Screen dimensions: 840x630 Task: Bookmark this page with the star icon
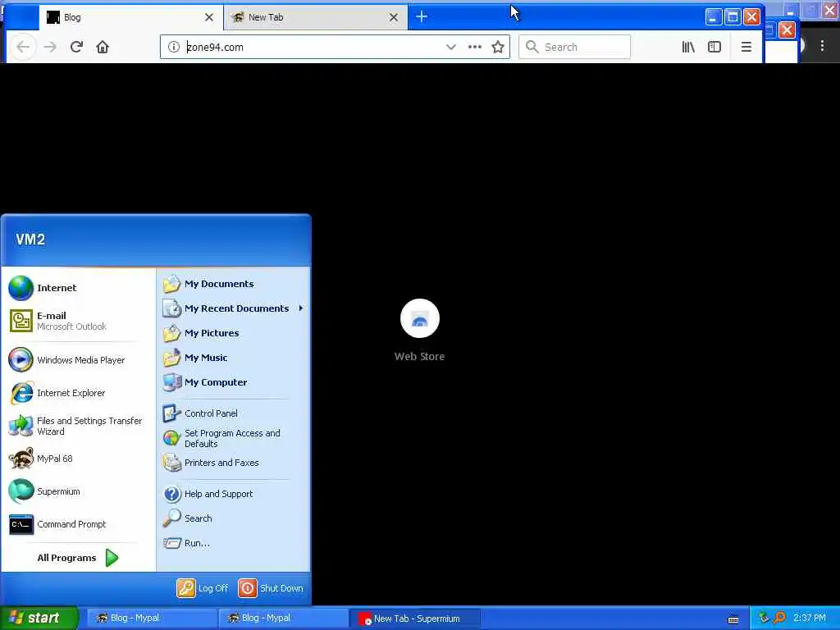pyautogui.click(x=498, y=47)
